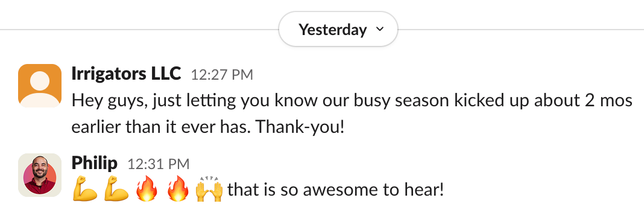Click the word 'Yesterday' in date pill

coord(333,30)
